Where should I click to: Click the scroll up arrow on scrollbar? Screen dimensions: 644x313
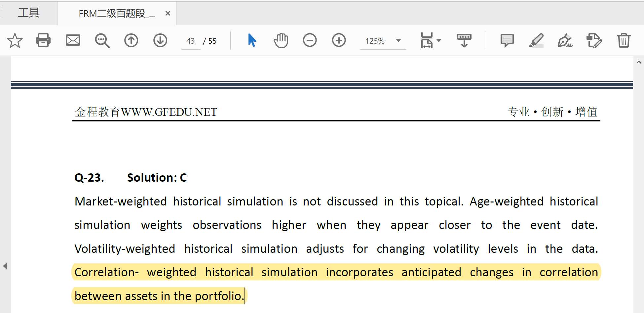(639, 62)
